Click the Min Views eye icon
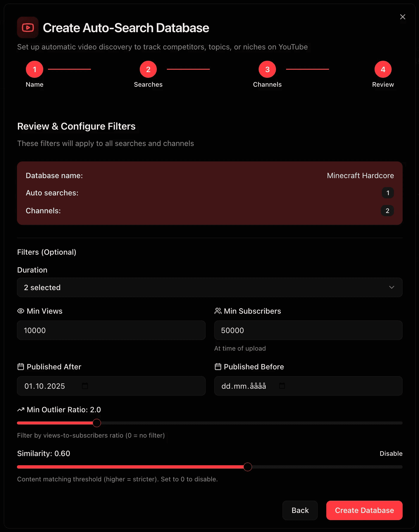Viewport: 419px width, 532px height. pyautogui.click(x=21, y=311)
